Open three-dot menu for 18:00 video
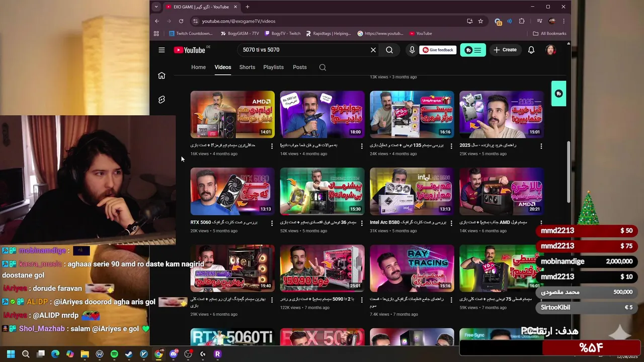Screen dimensions: 644x362 click(x=362, y=146)
